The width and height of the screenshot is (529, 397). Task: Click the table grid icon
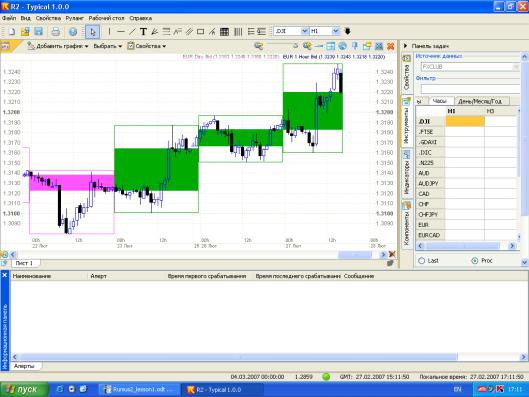[224, 32]
